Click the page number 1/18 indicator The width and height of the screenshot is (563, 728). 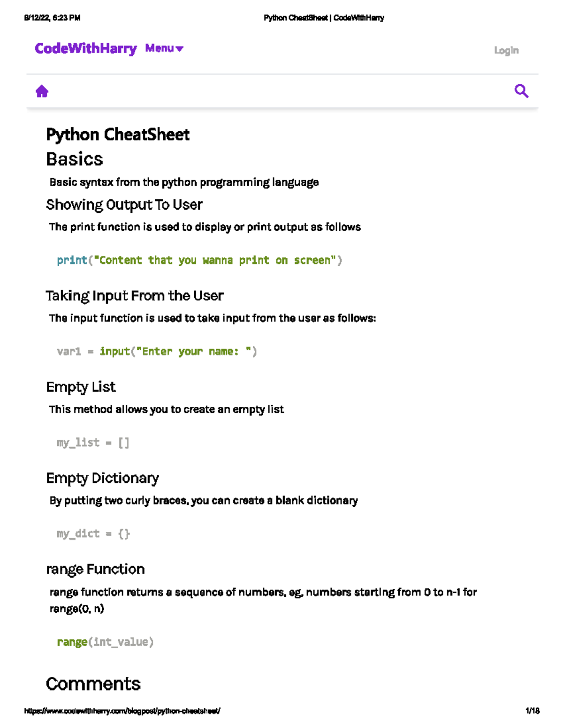[532, 710]
